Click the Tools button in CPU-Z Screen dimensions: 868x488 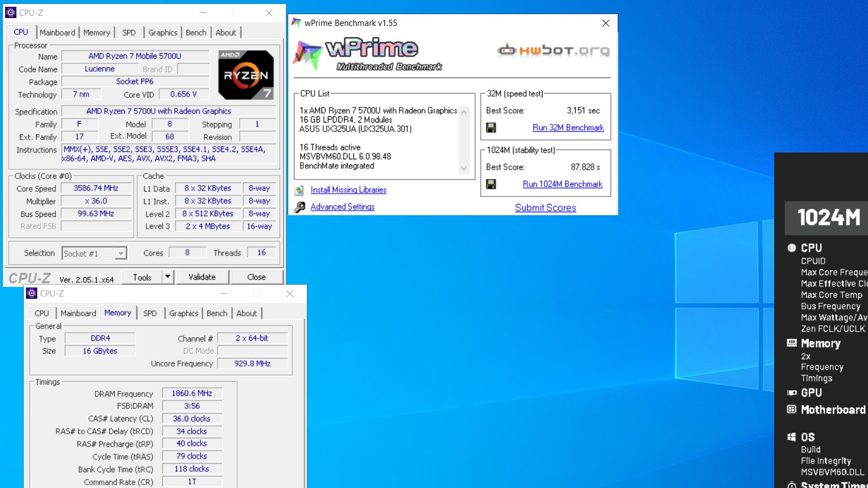click(x=142, y=277)
